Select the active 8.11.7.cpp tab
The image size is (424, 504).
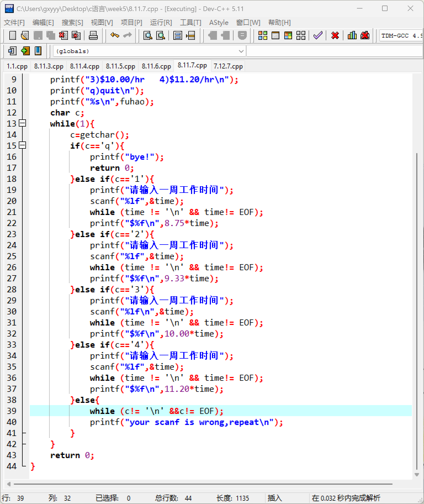click(192, 65)
